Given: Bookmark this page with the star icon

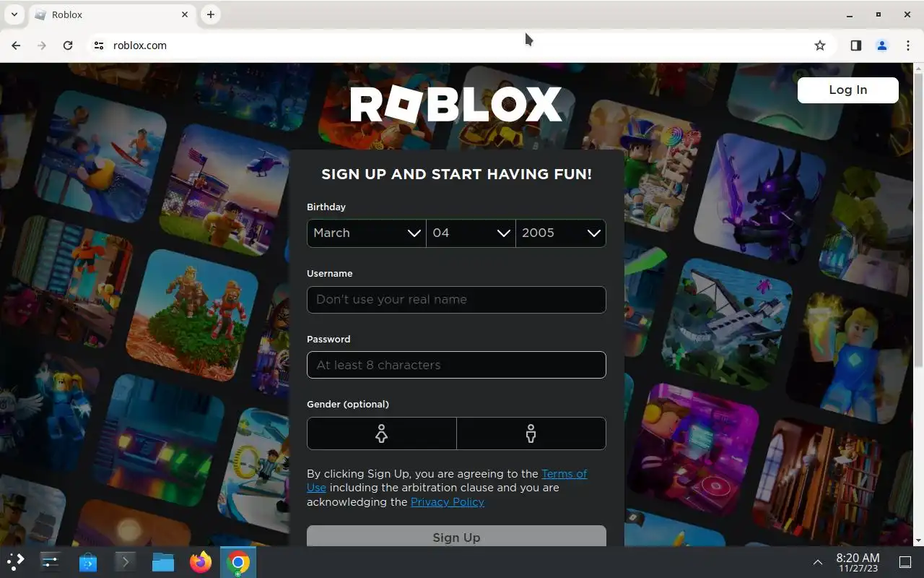Looking at the screenshot, I should (820, 46).
